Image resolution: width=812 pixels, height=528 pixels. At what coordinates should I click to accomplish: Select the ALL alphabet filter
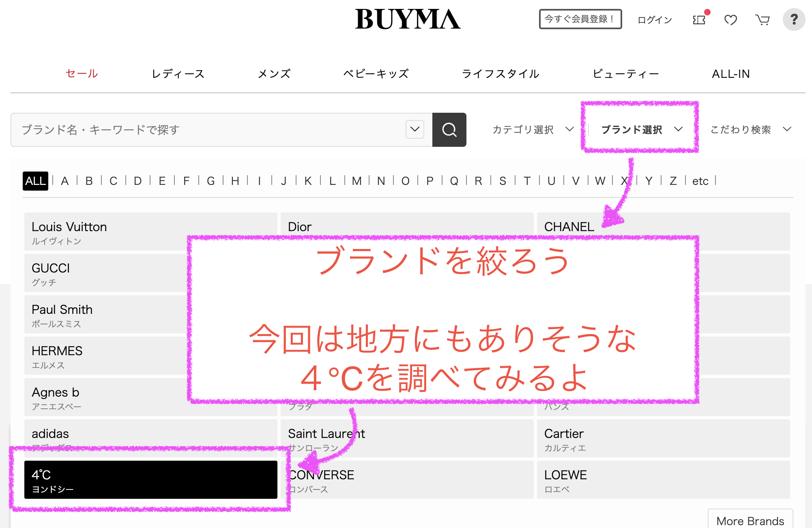[x=35, y=181]
